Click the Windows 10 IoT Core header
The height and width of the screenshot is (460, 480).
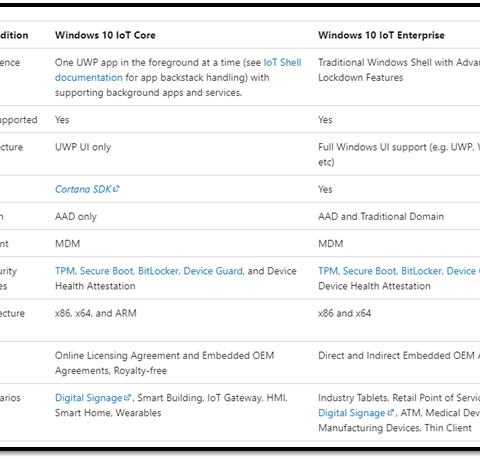(x=105, y=35)
